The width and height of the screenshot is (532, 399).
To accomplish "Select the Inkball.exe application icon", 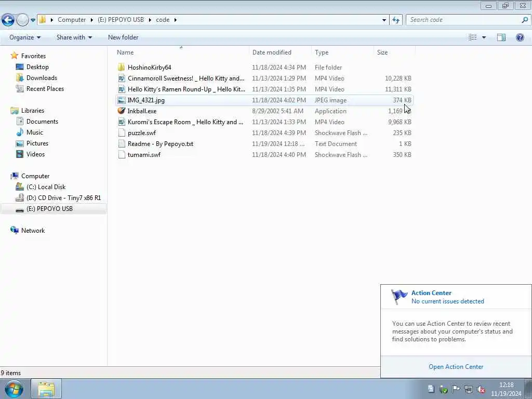I will tap(121, 111).
